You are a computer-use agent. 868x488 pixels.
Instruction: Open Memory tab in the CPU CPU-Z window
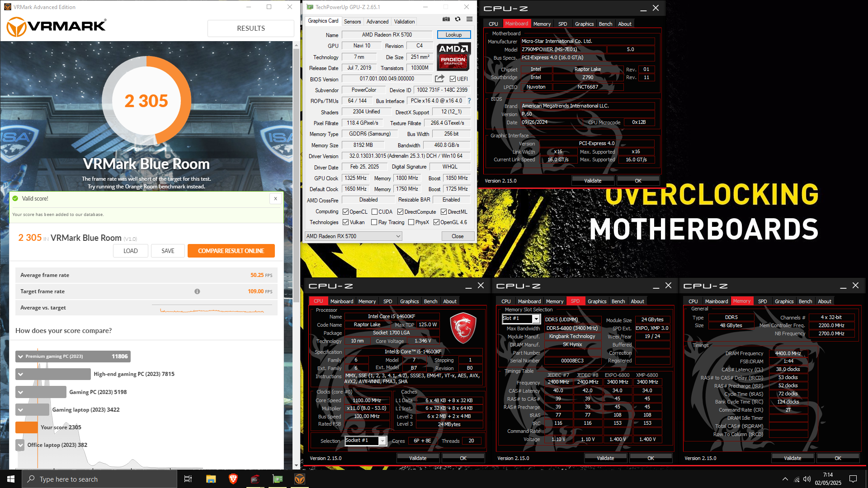pyautogui.click(x=367, y=301)
